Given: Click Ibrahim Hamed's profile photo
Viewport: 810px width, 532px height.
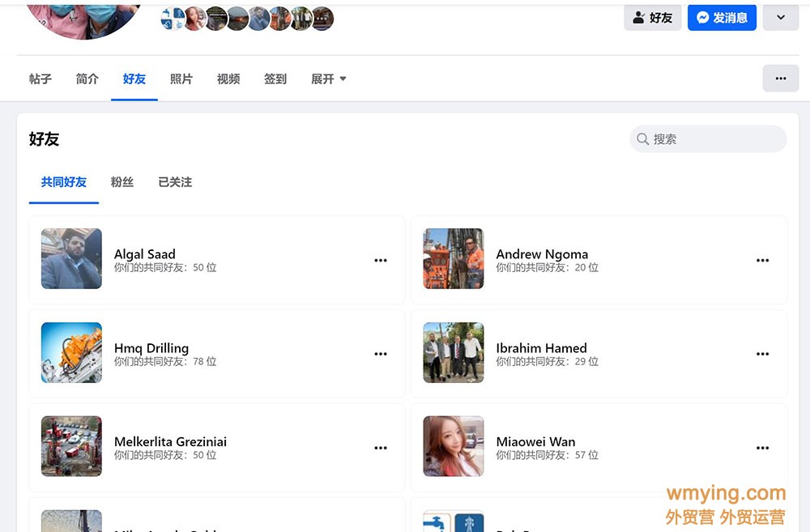Looking at the screenshot, I should (454, 352).
